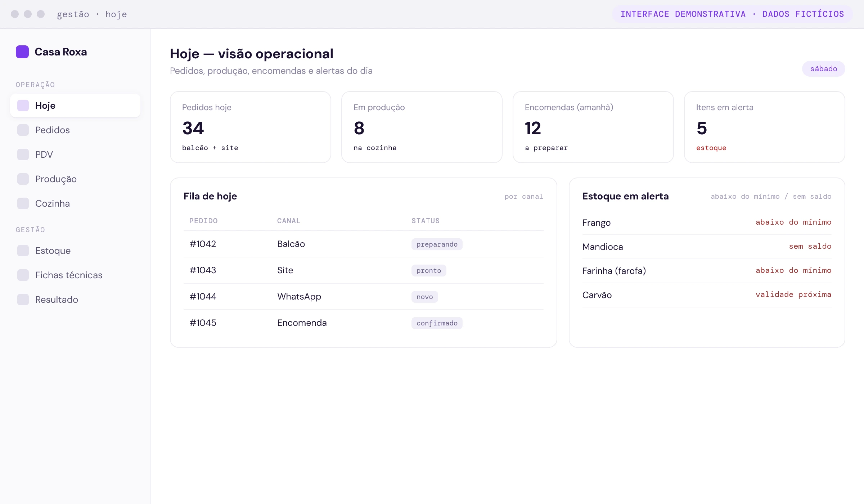This screenshot has height=504, width=864.
Task: Click the PEDIDO column header
Action: [203, 221]
